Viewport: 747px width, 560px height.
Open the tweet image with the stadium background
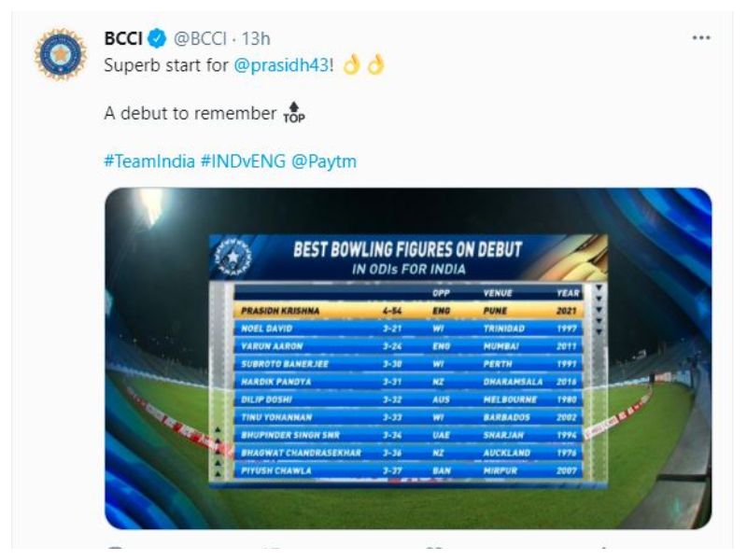point(408,358)
